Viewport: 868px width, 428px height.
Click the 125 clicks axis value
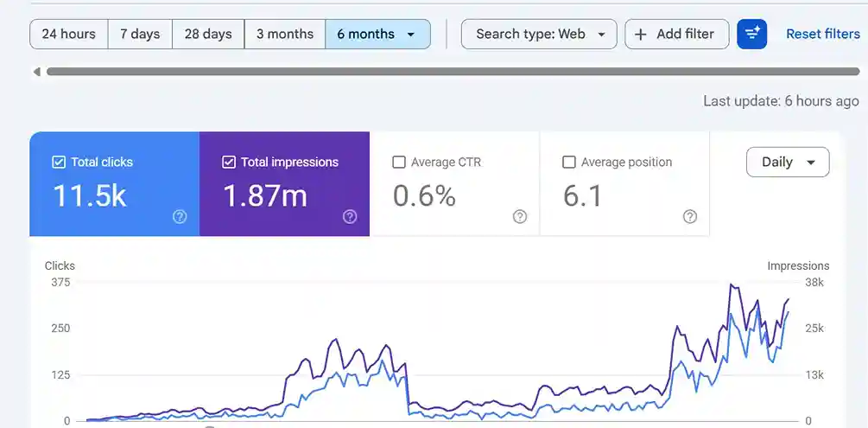click(60, 374)
